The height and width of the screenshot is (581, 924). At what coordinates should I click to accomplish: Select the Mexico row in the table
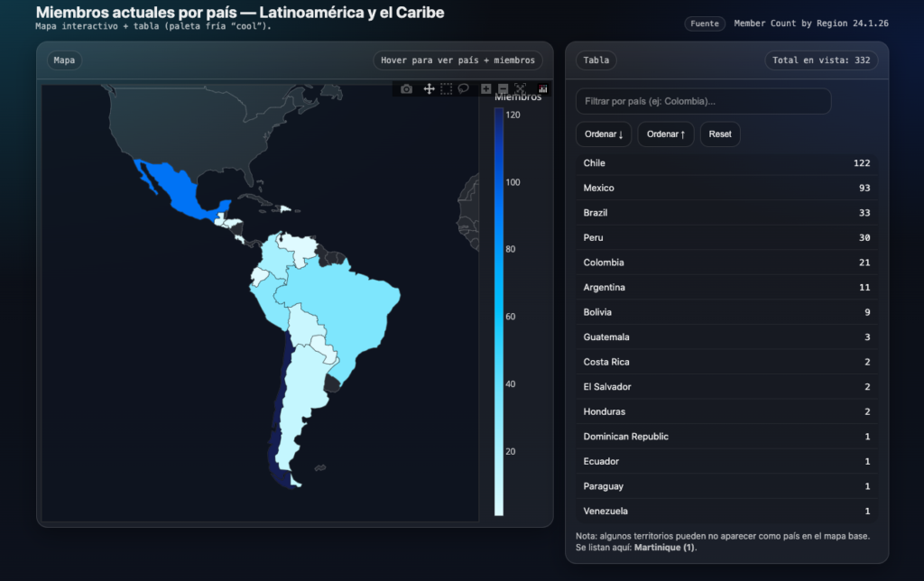pyautogui.click(x=726, y=188)
